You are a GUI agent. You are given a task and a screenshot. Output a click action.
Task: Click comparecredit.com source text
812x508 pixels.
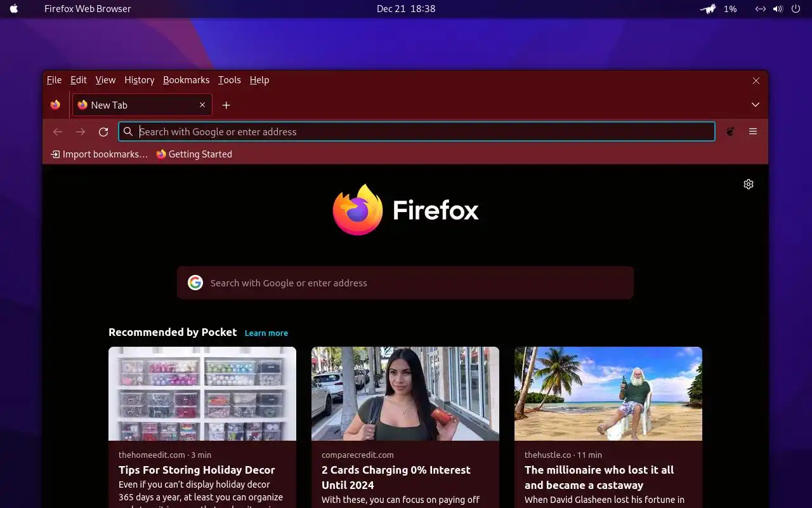pos(358,455)
